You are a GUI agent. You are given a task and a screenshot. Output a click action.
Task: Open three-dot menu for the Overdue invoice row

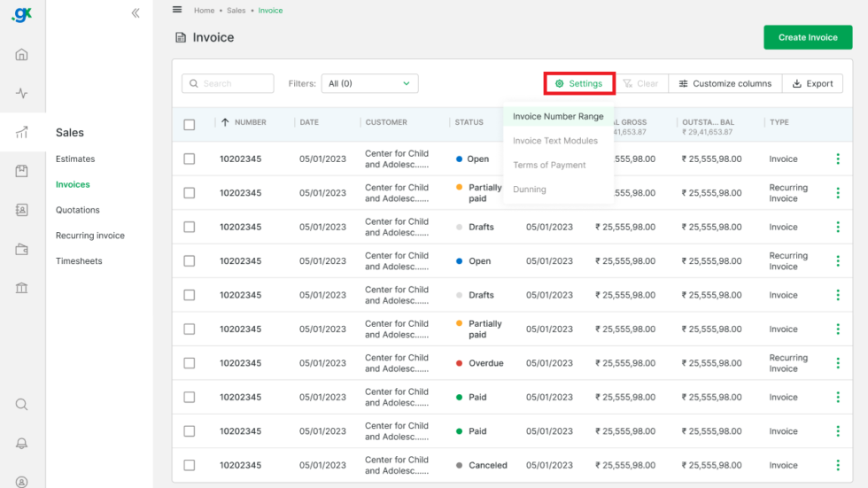point(838,363)
